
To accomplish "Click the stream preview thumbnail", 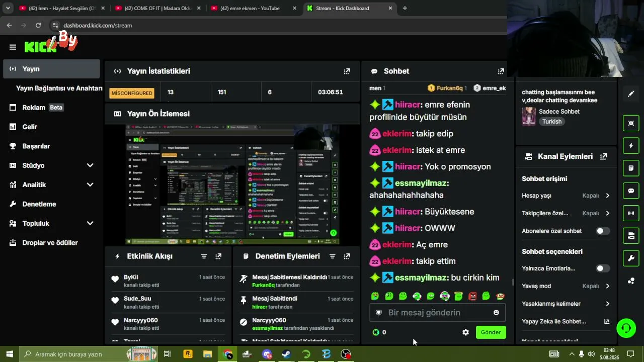I will click(232, 185).
